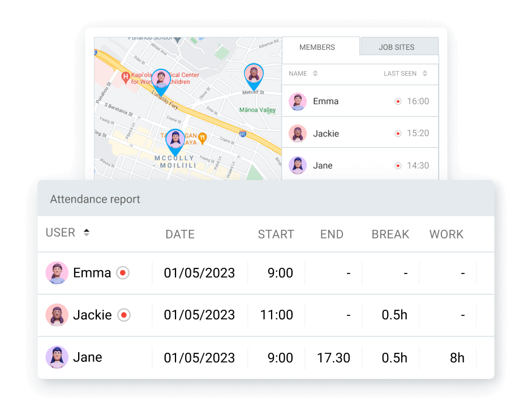532x406 pixels.
Task: Click the WORK column header
Action: tap(447, 234)
